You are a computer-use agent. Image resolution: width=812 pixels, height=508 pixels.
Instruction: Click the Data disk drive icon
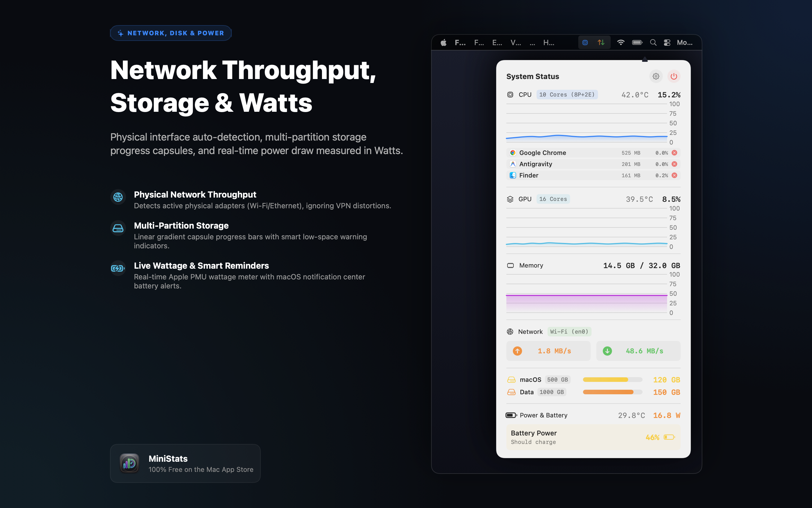[x=511, y=392]
